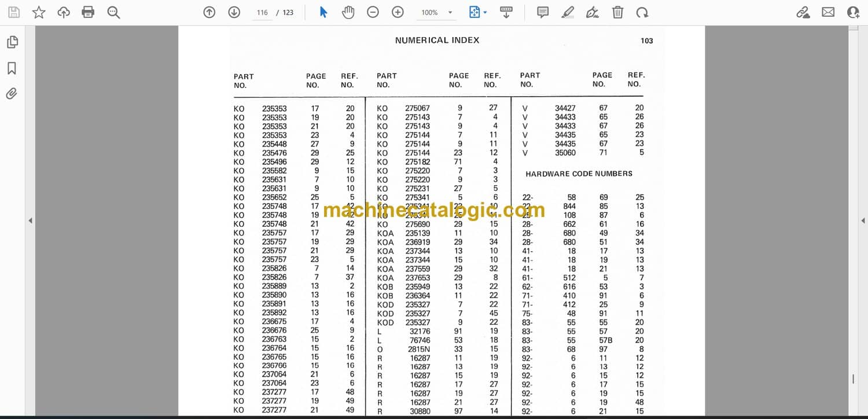The image size is (868, 419).
Task: Click the vertical scrollbar thumb
Action: click(853, 379)
